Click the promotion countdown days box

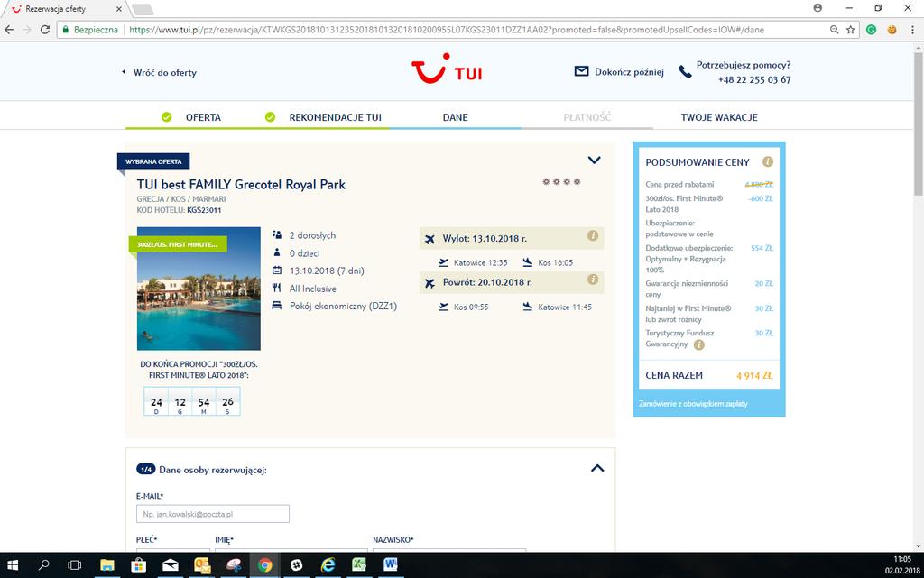[x=156, y=402]
